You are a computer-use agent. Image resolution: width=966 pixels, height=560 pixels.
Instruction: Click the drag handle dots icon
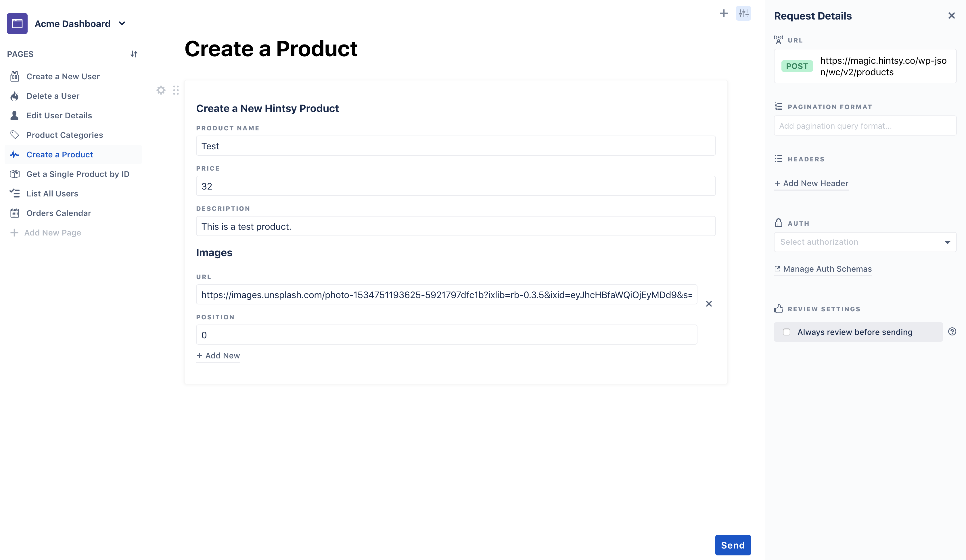coord(176,90)
